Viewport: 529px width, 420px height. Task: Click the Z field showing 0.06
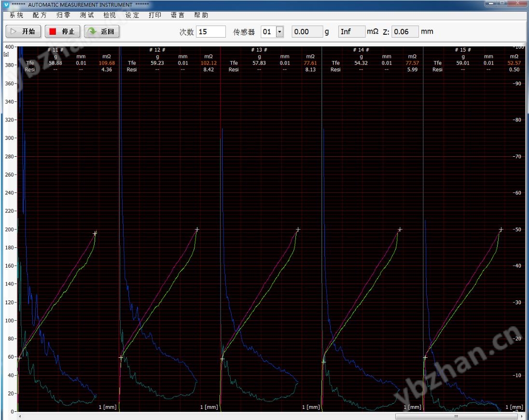[405, 32]
